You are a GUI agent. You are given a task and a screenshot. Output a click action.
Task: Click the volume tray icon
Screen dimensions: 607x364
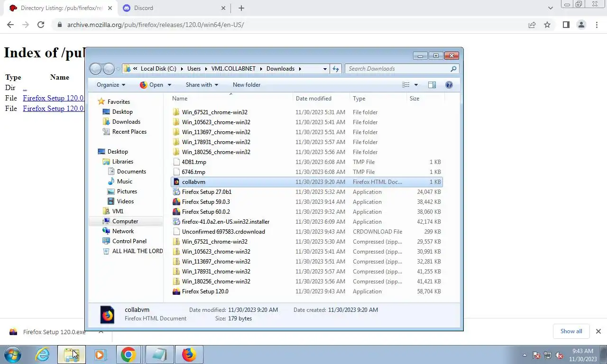tap(560, 355)
